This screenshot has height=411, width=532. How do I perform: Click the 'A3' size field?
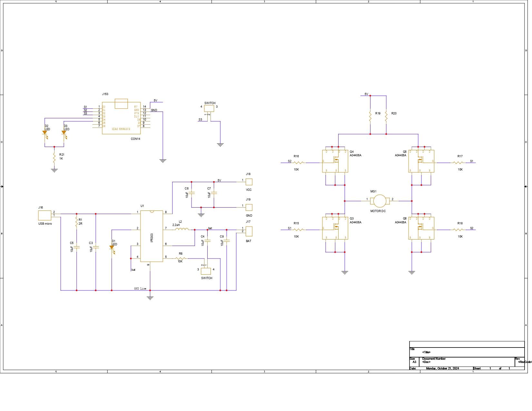415,362
